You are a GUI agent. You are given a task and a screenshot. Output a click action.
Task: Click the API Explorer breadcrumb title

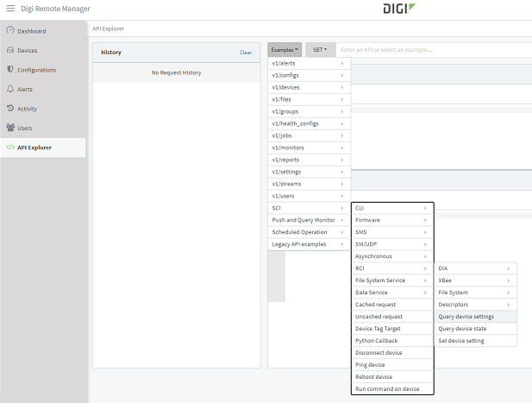[x=109, y=28]
